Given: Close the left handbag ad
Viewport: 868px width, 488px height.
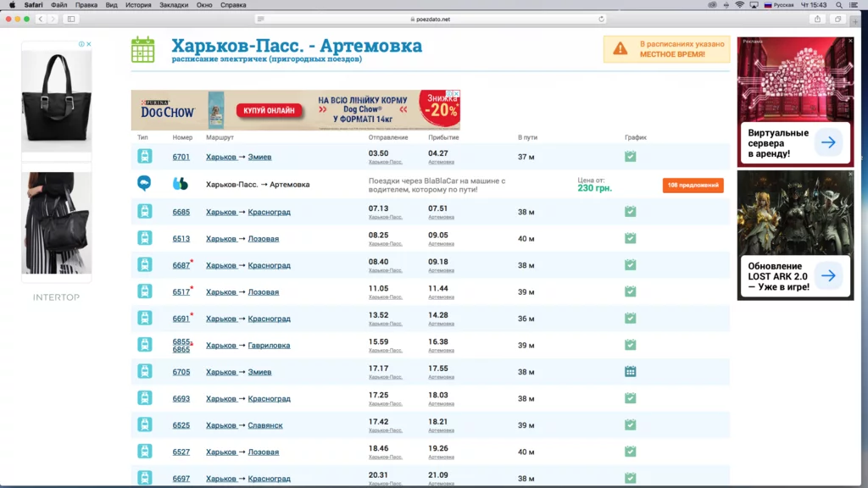Looking at the screenshot, I should click(88, 44).
